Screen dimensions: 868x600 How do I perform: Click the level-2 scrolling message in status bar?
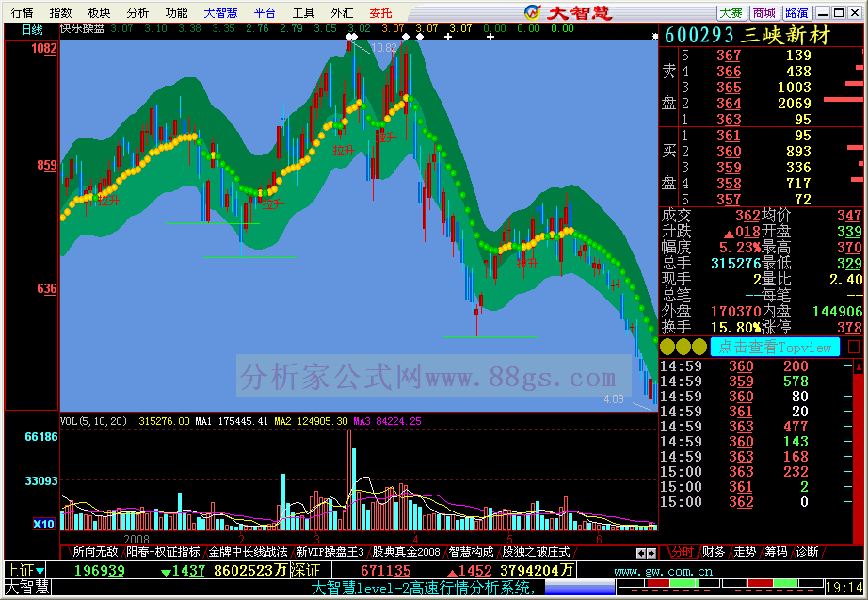point(423,587)
